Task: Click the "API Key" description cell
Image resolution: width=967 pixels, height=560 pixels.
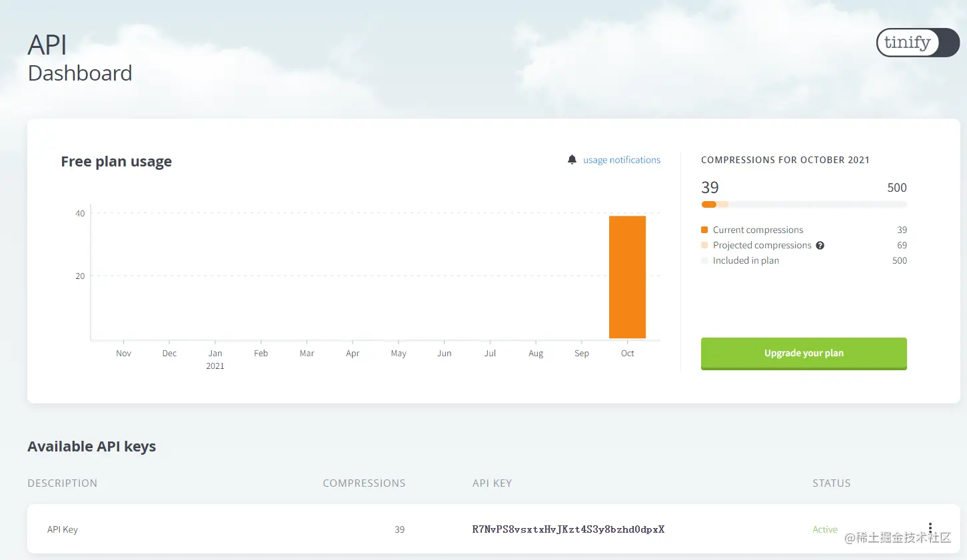Action: pyautogui.click(x=63, y=529)
